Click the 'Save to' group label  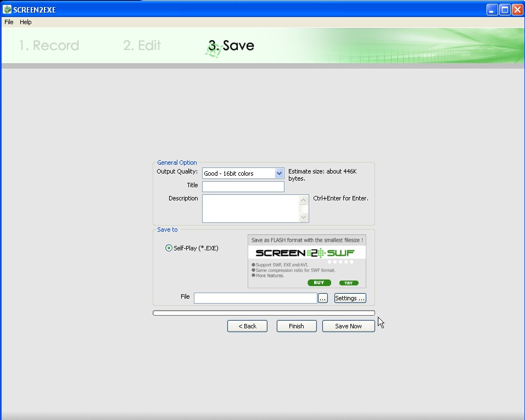tap(167, 229)
